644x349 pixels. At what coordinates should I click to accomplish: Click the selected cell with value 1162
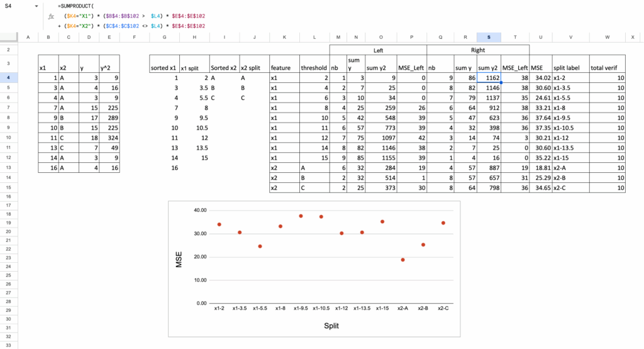tap(489, 78)
